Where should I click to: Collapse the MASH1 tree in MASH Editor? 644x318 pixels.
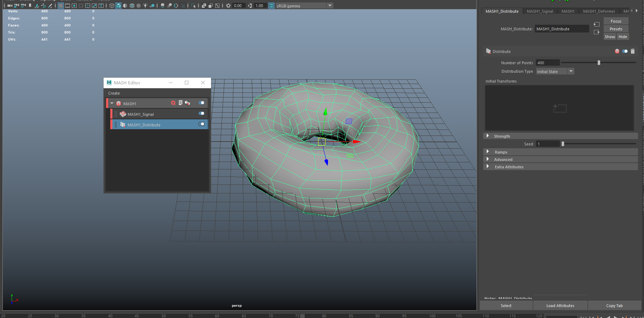(112, 103)
